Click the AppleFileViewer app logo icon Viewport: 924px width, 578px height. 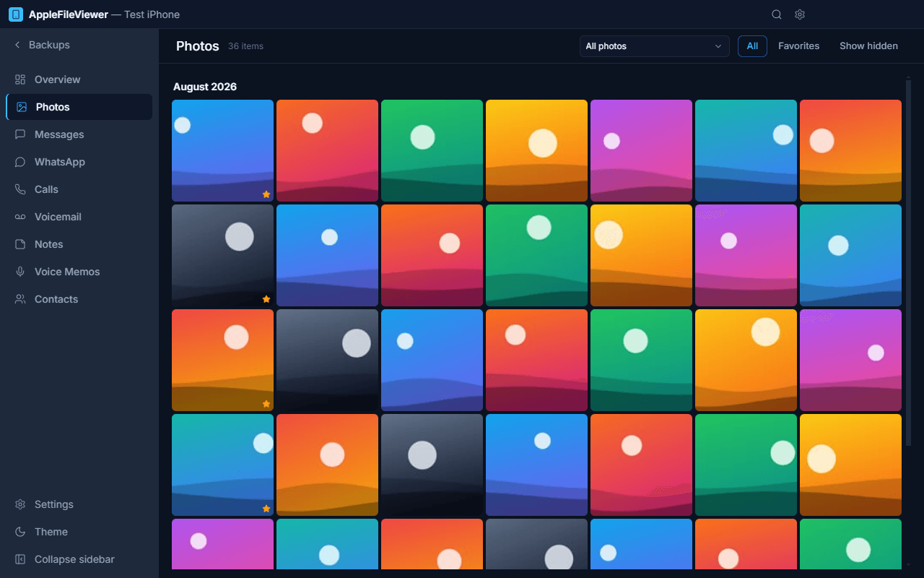(16, 14)
